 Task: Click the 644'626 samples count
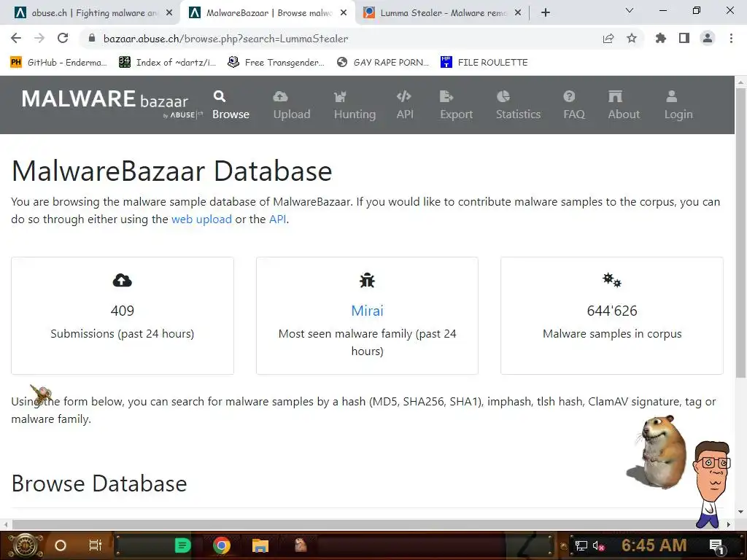point(612,311)
